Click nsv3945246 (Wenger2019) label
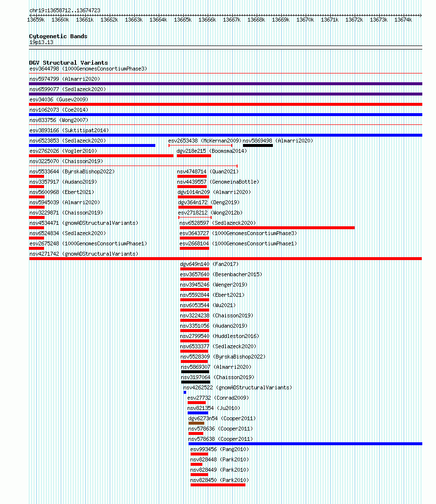Image resolution: width=436 pixels, height=504 pixels. [214, 285]
